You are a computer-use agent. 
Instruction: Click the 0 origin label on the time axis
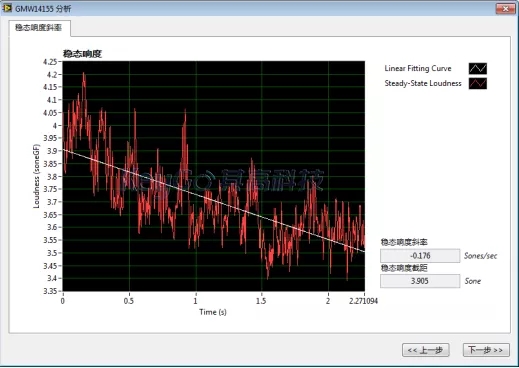coord(63,301)
